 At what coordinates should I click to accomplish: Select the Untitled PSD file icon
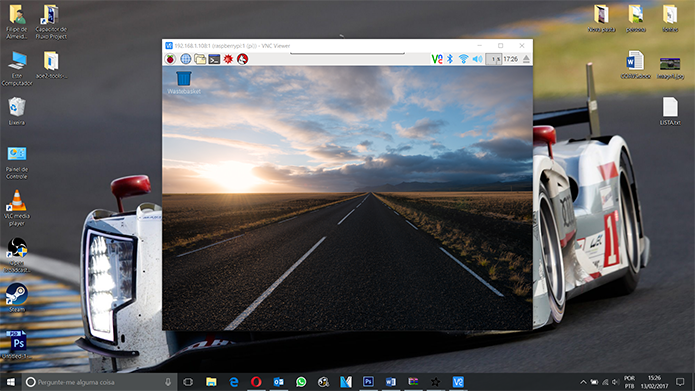click(x=17, y=344)
